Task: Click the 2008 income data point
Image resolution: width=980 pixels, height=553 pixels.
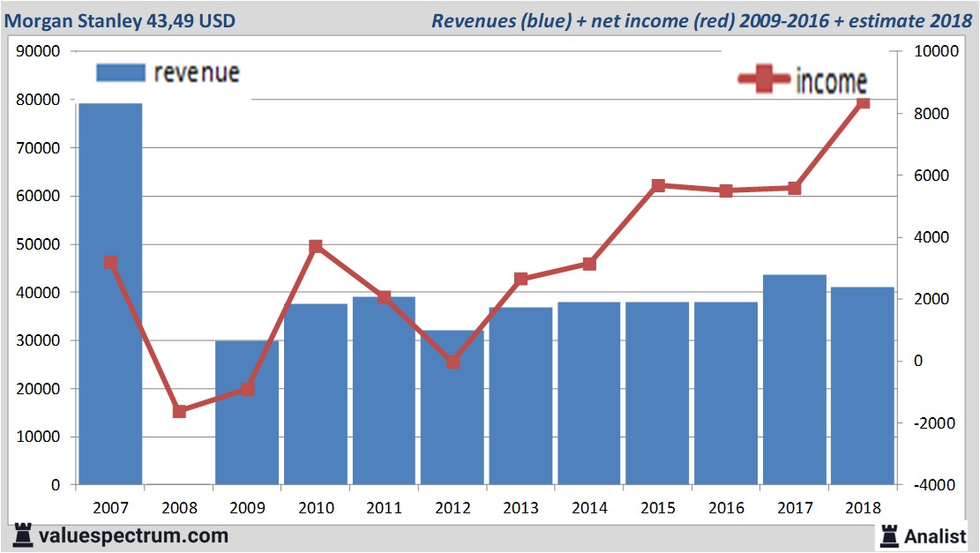Action: [179, 411]
